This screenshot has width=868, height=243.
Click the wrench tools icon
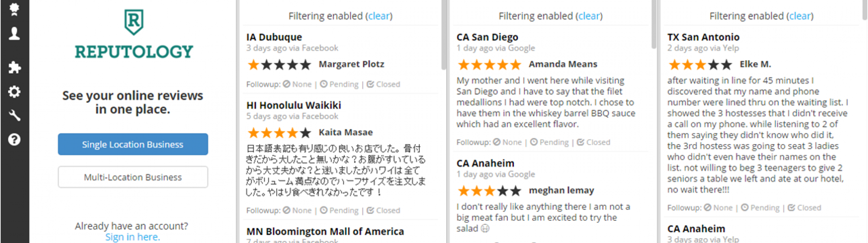point(14,116)
